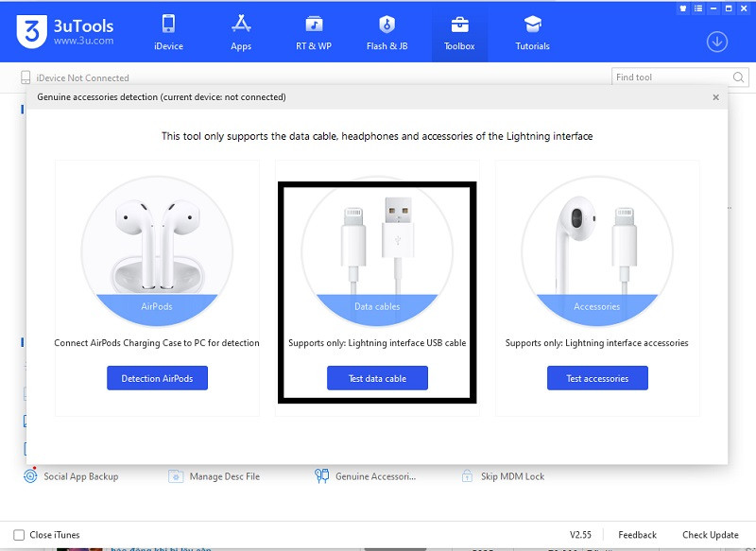Screen dimensions: 756x551
Task: Select the Accessories earphone image
Action: (597, 248)
